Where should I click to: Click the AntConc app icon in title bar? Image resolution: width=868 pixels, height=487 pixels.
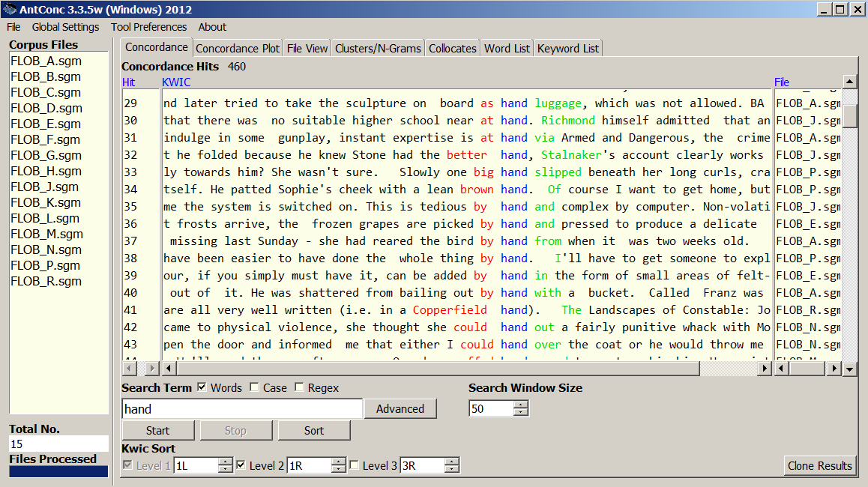(10, 10)
